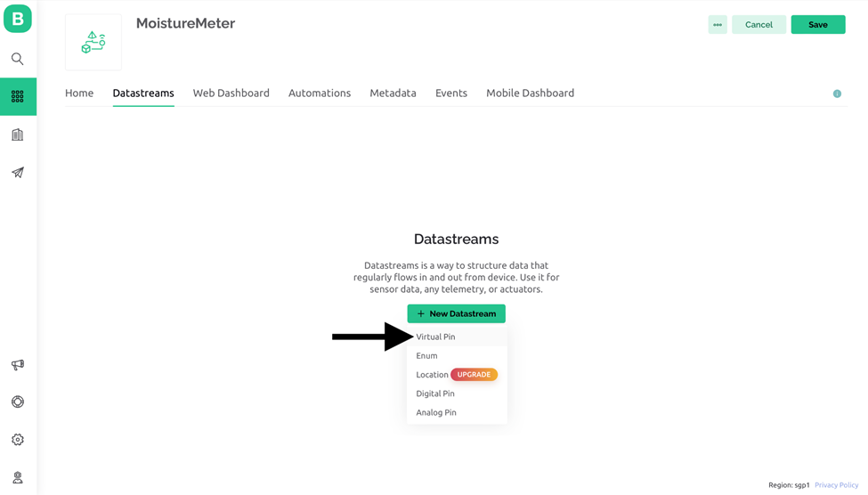Switch to the Web Dashboard tab
The image size is (868, 495).
tap(231, 93)
